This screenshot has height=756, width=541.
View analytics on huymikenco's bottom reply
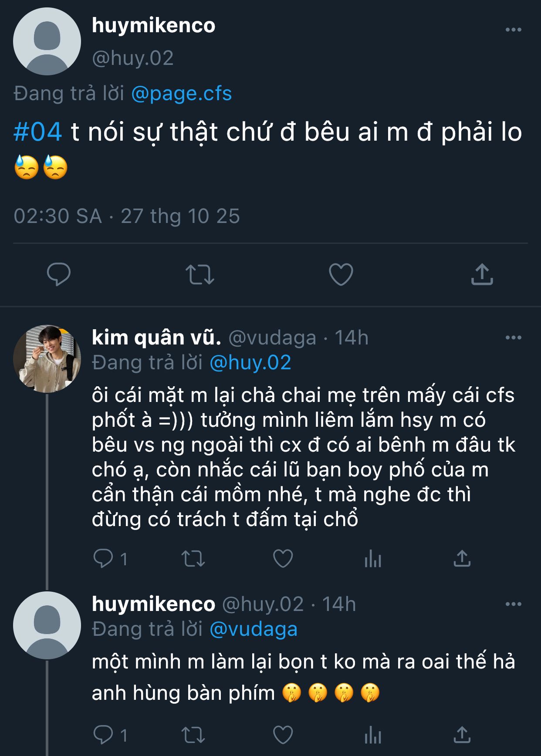pos(373,735)
